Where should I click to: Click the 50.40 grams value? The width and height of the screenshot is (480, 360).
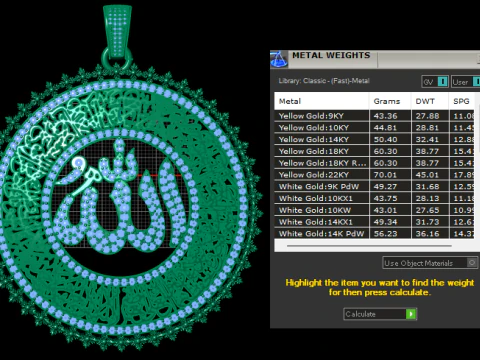coord(385,140)
